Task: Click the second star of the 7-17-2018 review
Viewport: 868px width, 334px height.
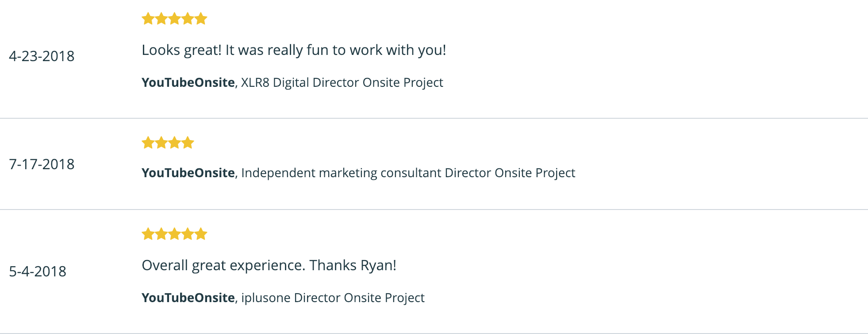Action: point(161,143)
